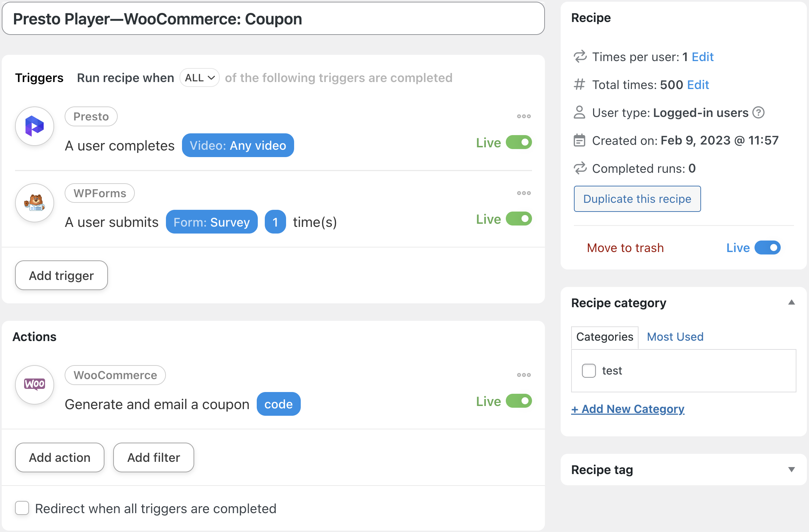Click Move to trash link
Image resolution: width=809 pixels, height=532 pixels.
click(x=625, y=248)
